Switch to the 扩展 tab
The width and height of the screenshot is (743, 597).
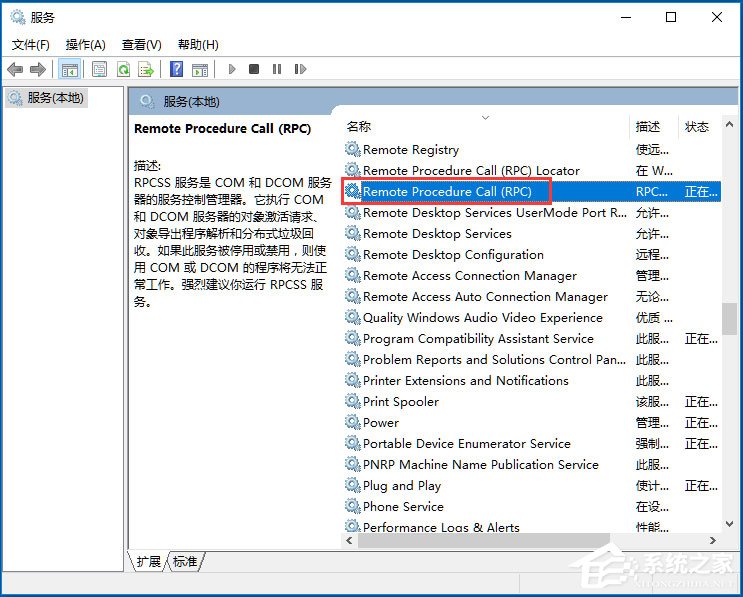pyautogui.click(x=148, y=562)
